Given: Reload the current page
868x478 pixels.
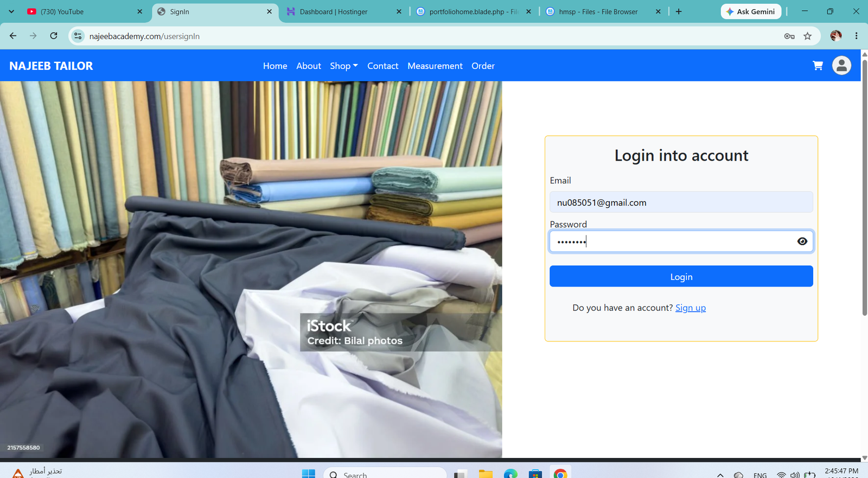Looking at the screenshot, I should pos(54,36).
